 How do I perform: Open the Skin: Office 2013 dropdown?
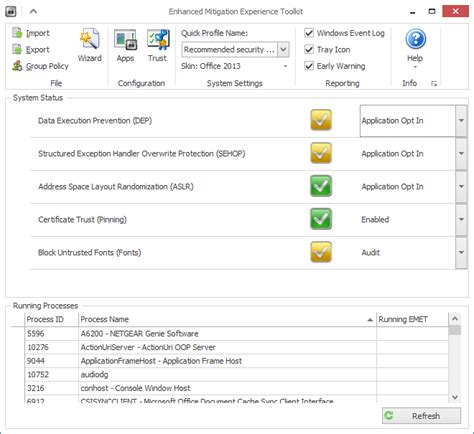285,66
